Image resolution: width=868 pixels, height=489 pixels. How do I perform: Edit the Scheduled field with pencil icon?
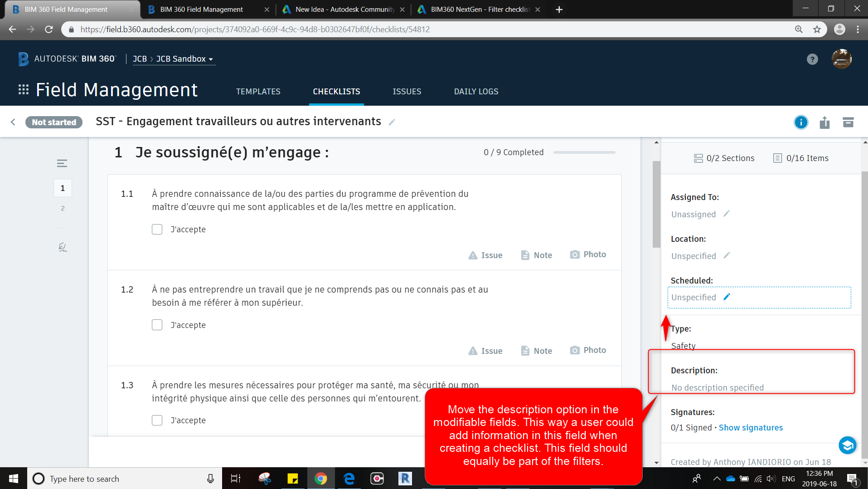point(727,297)
